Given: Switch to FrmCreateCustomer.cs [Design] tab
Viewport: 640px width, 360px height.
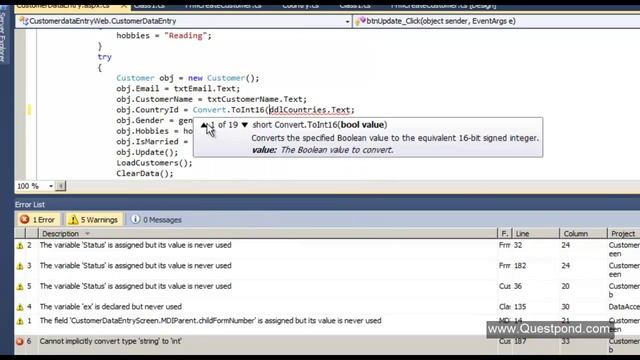Looking at the screenshot, I should pos(443,5).
